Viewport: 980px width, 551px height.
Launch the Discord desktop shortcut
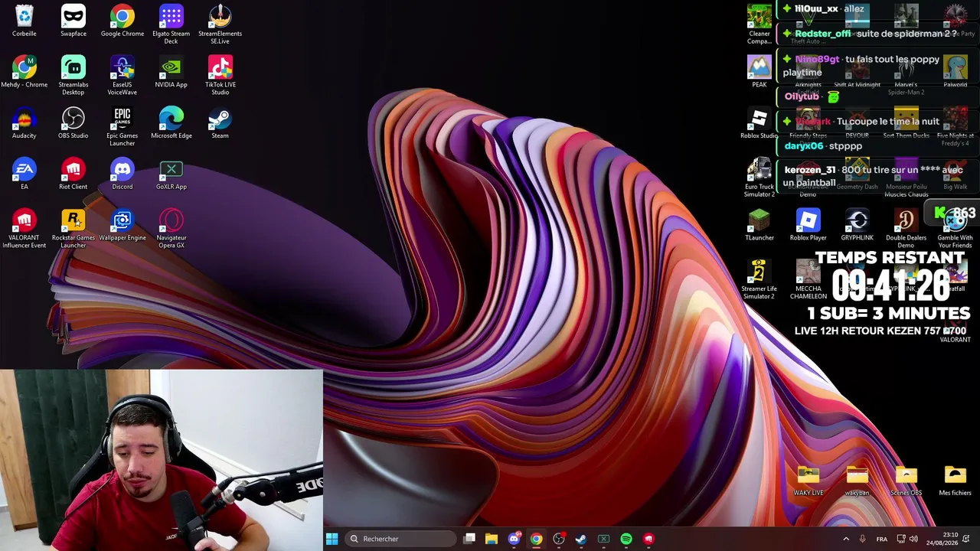(x=122, y=174)
